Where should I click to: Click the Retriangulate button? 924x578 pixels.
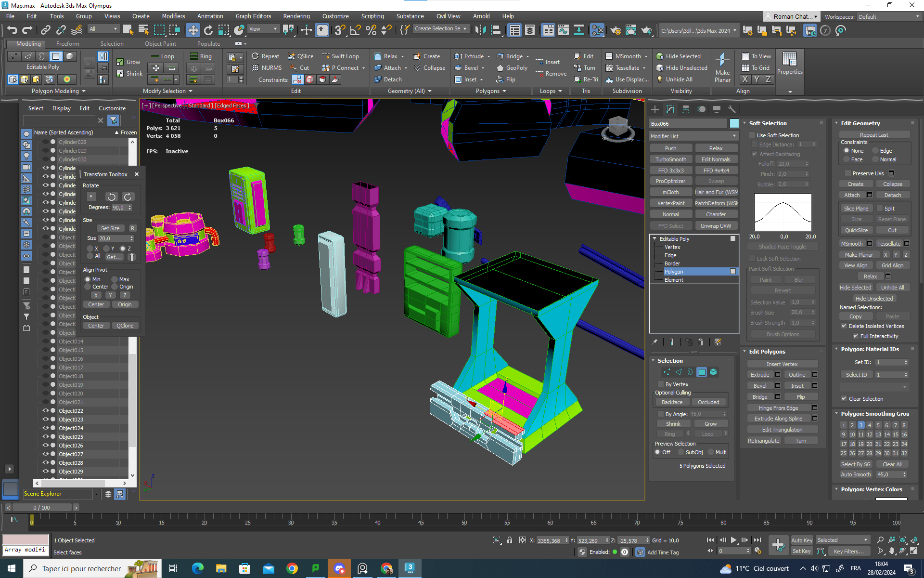point(763,441)
